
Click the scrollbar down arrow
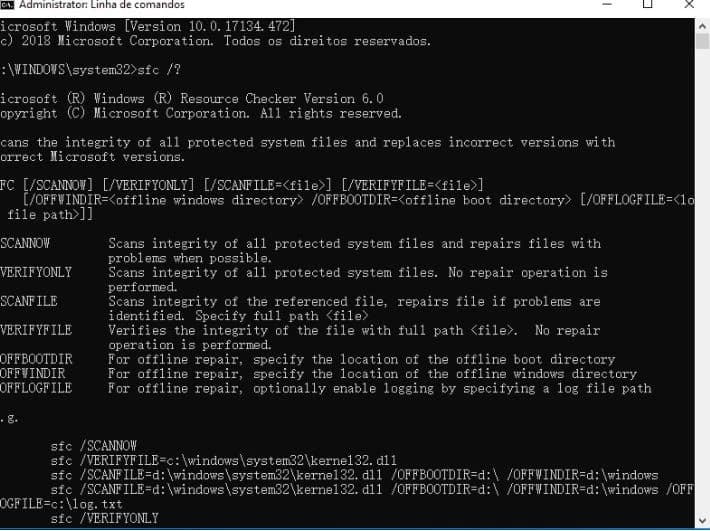point(702,521)
